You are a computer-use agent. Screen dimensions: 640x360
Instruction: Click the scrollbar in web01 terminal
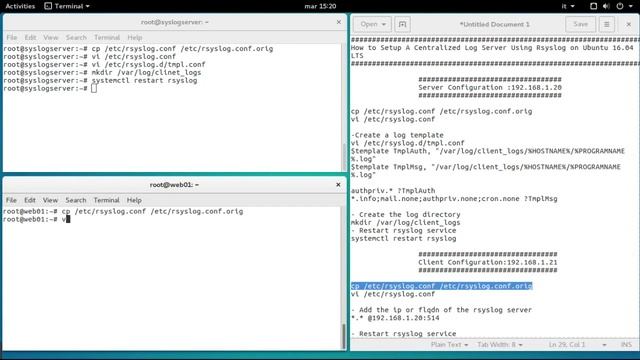(x=344, y=336)
